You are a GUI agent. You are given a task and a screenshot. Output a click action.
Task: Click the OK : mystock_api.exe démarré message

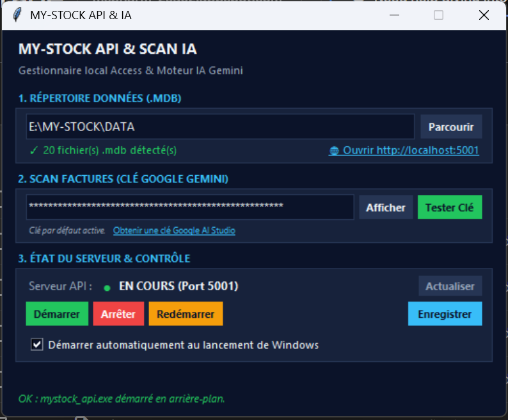click(122, 399)
